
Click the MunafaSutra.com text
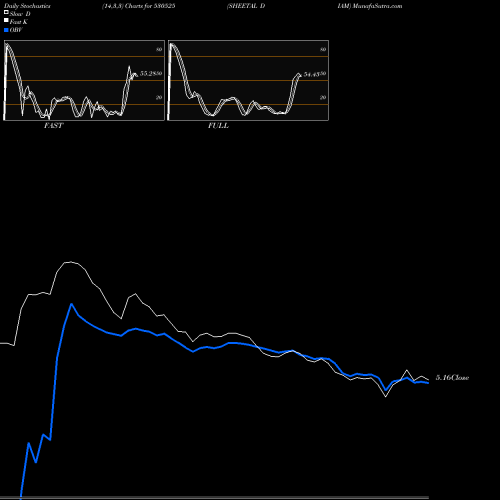(377, 6)
